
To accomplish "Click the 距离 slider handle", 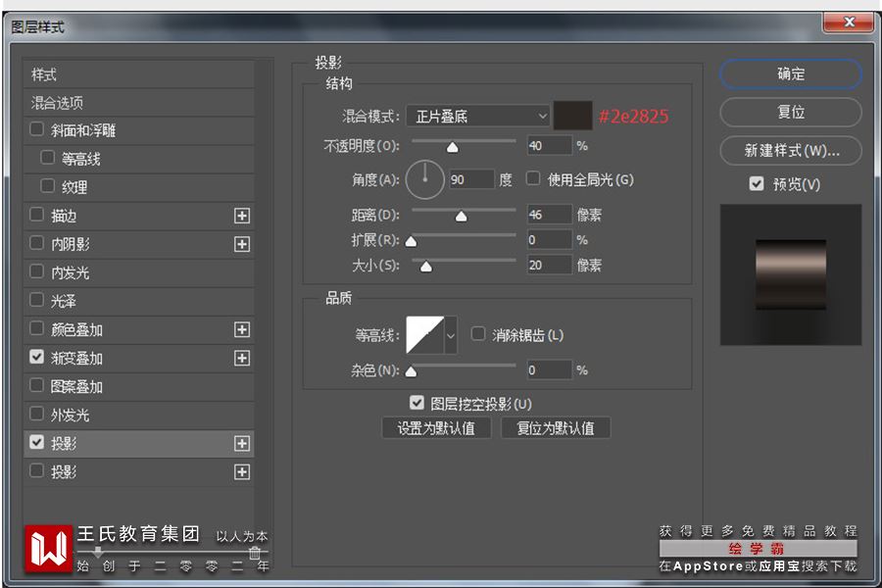I will [x=462, y=216].
